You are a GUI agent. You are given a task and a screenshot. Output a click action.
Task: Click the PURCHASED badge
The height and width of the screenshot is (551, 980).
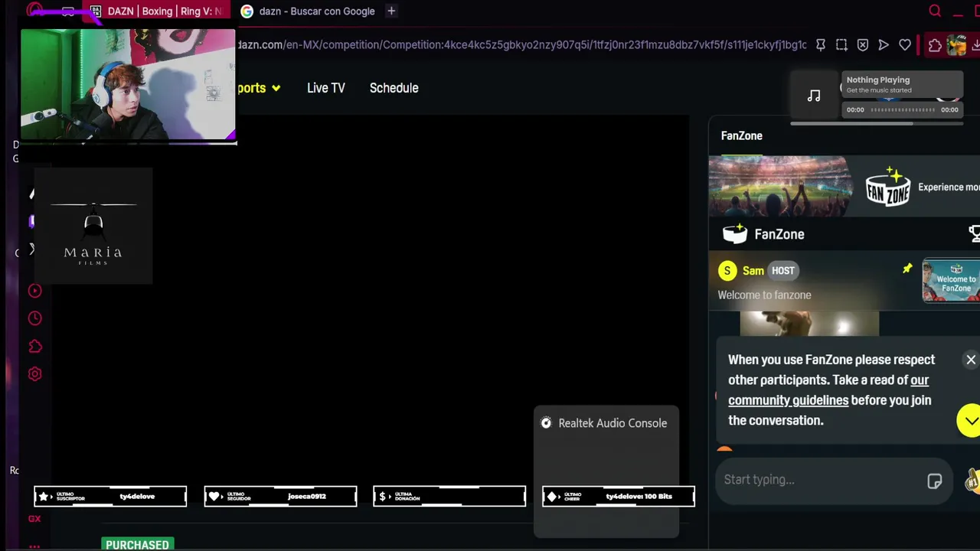point(137,544)
